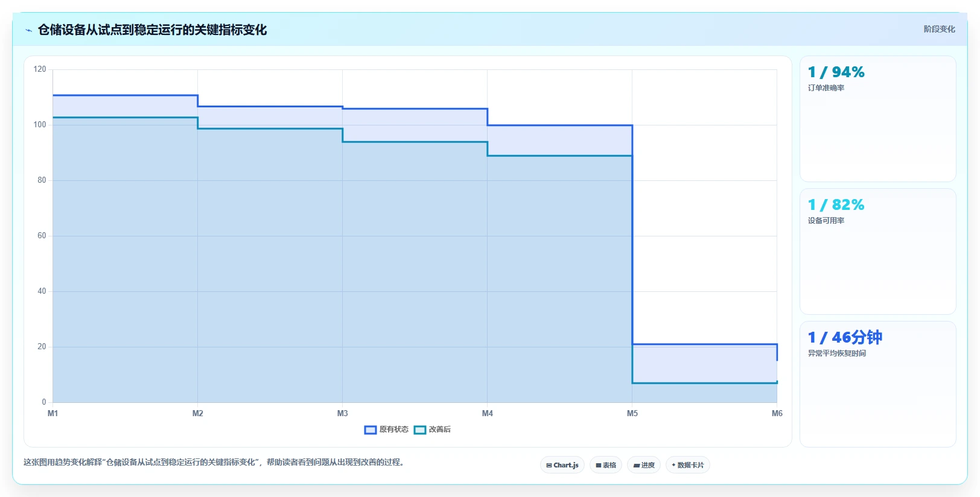980x497 pixels.
Task: Open the 订单准确率 card
Action: click(x=878, y=119)
